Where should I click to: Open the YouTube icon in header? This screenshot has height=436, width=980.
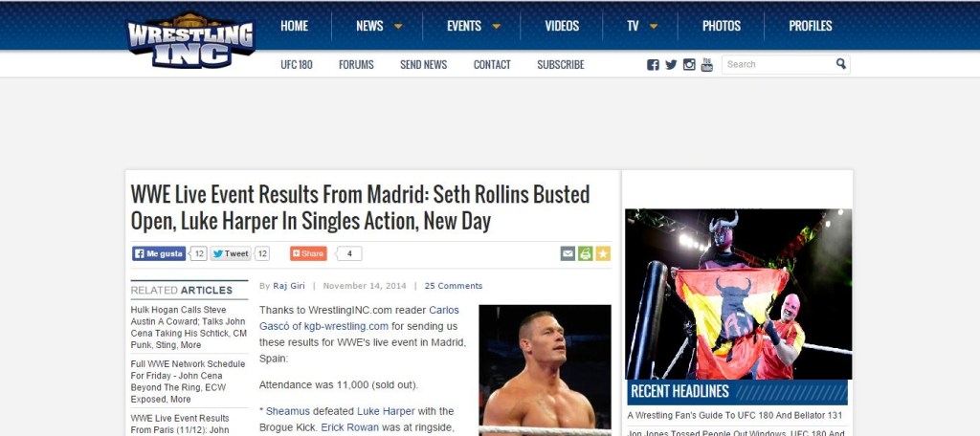[707, 65]
